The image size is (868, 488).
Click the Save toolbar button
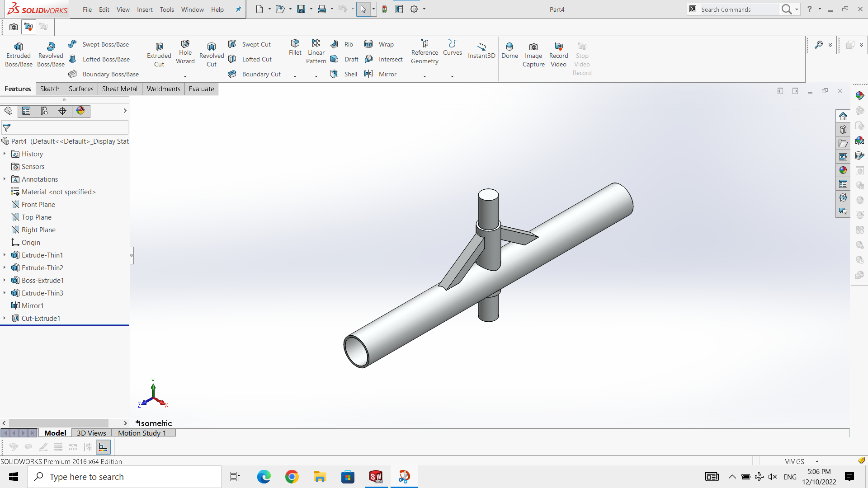point(301,9)
